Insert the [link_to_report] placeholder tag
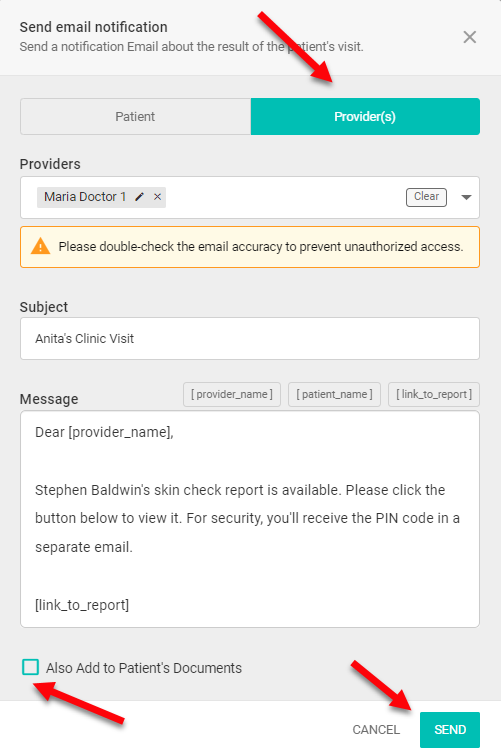The height and width of the screenshot is (756, 501). [x=434, y=394]
